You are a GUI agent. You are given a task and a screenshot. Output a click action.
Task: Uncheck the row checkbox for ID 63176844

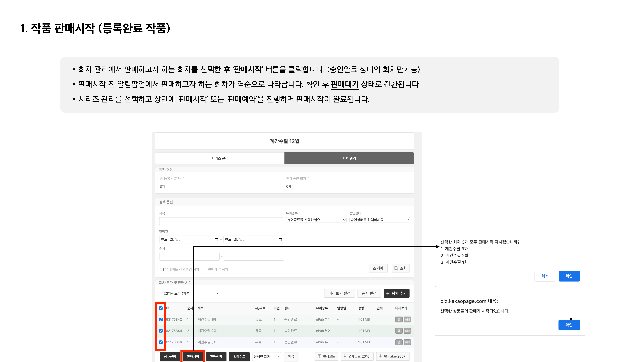[161, 331]
